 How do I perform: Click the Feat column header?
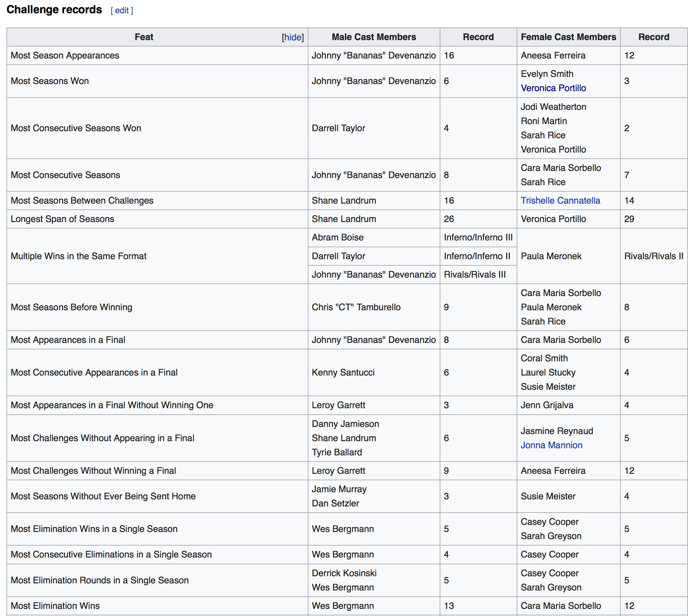[x=144, y=37]
